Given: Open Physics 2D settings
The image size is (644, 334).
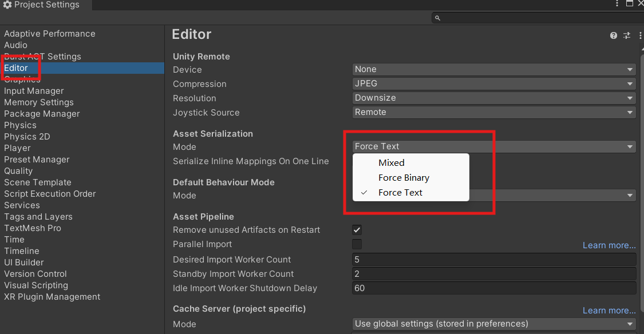Looking at the screenshot, I should 27,137.
